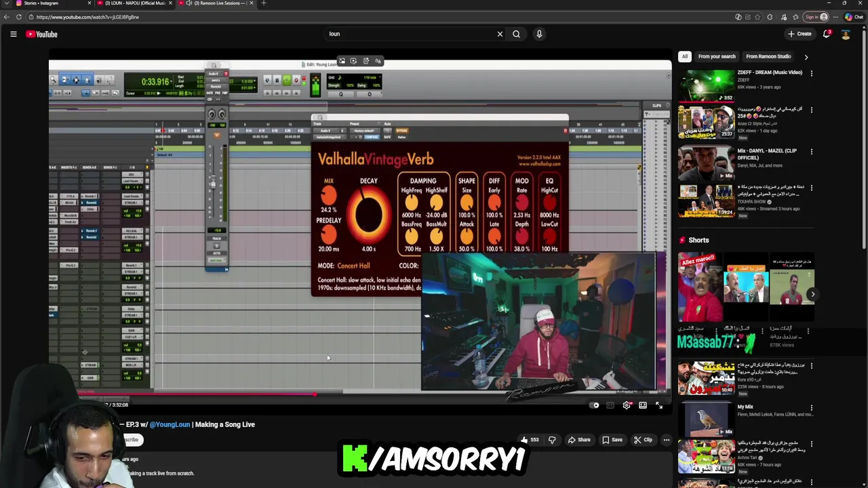Click the Shorts section heading

[x=698, y=240]
